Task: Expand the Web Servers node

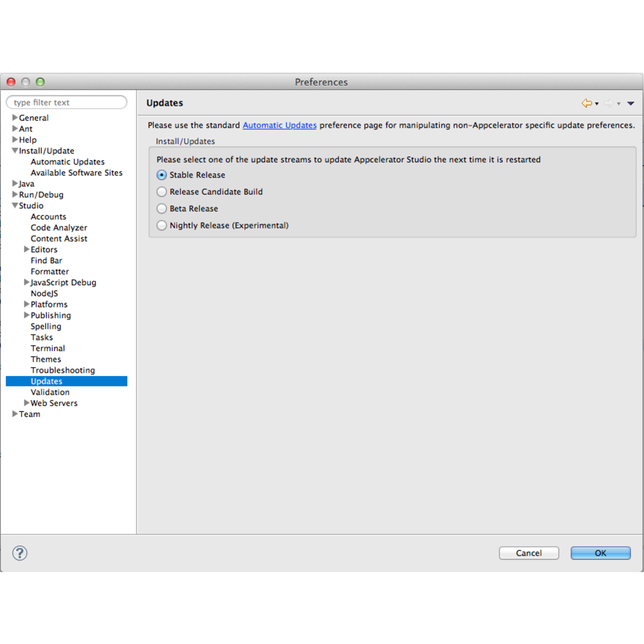Action: [27, 403]
